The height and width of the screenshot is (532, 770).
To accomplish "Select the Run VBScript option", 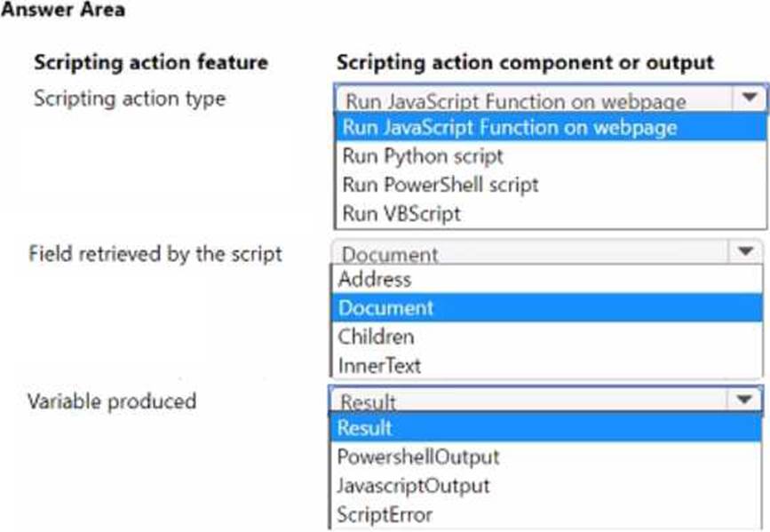I will pyautogui.click(x=401, y=213).
